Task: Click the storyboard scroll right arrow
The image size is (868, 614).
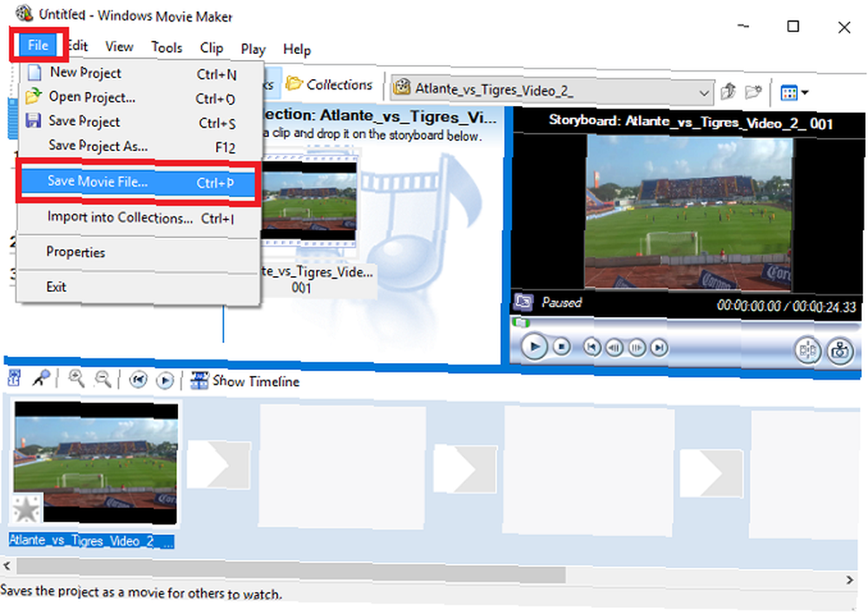Action: point(850,579)
